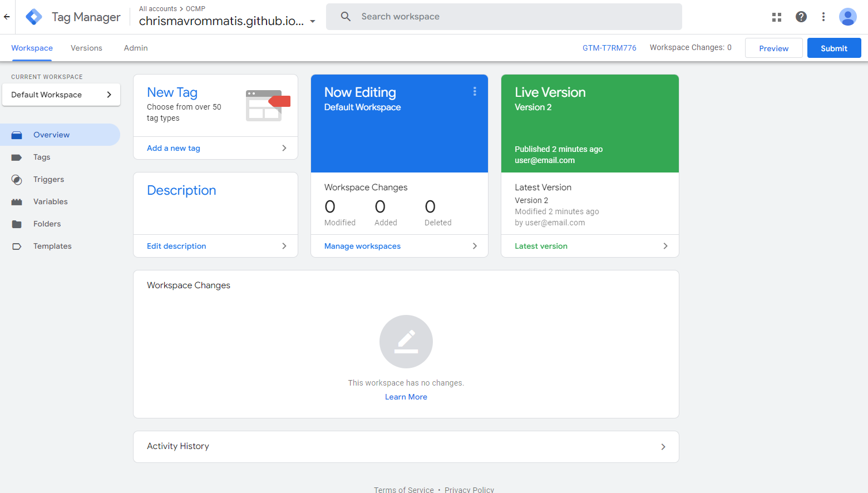The width and height of the screenshot is (868, 493).
Task: Click the Folders sidebar icon
Action: (x=17, y=224)
